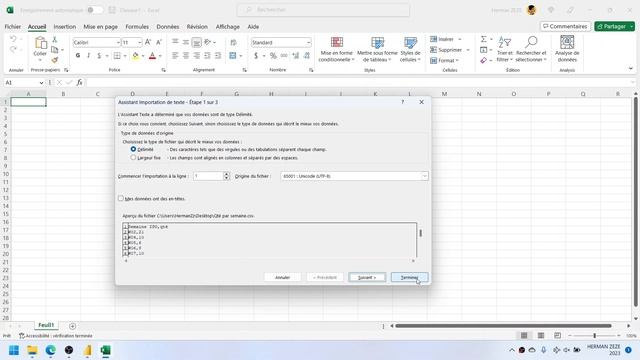This screenshot has width=640, height=360.
Task: Open Mettre sous forme de tableau
Action: pos(377,49)
